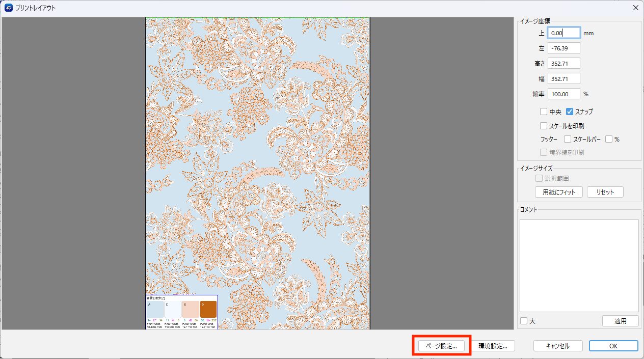Click the 高さ height input field
Viewport: 644px width, 359px height.
click(x=564, y=64)
